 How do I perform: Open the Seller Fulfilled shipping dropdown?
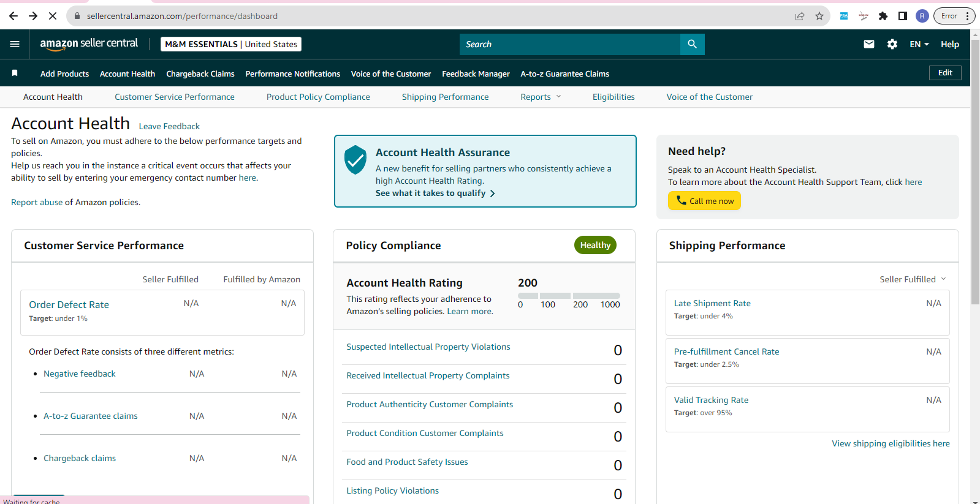913,279
